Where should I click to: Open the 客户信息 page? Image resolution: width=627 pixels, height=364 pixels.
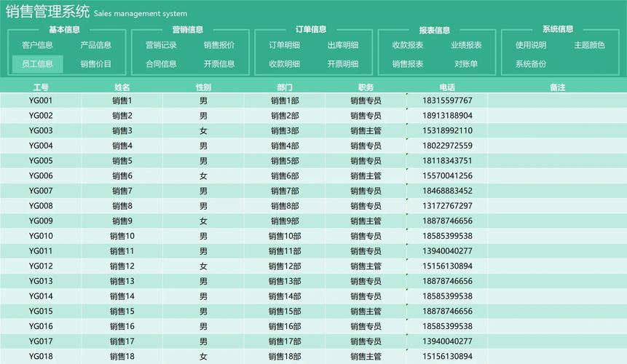click(38, 45)
